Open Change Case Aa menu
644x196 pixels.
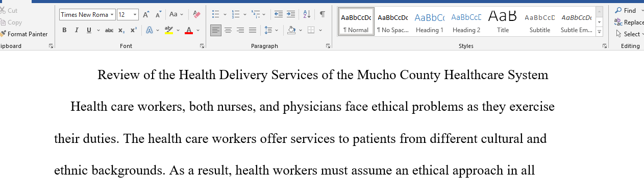click(176, 15)
